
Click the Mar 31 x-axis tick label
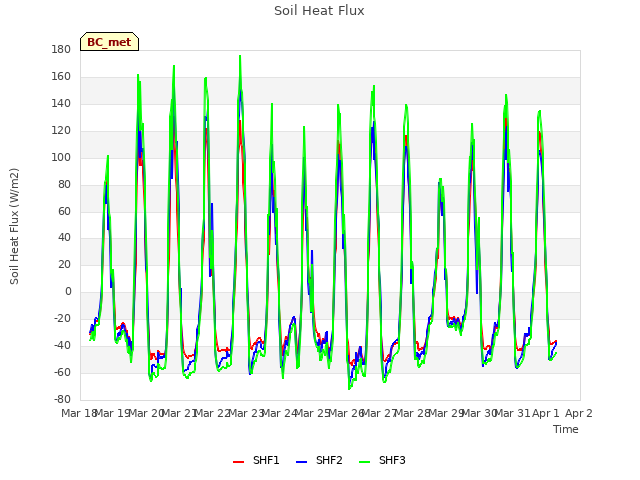(512, 413)
